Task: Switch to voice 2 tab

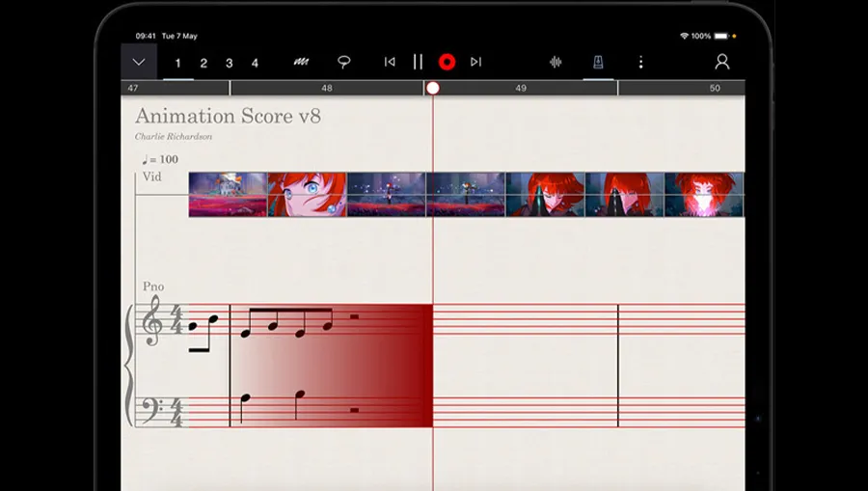Action: coord(203,63)
